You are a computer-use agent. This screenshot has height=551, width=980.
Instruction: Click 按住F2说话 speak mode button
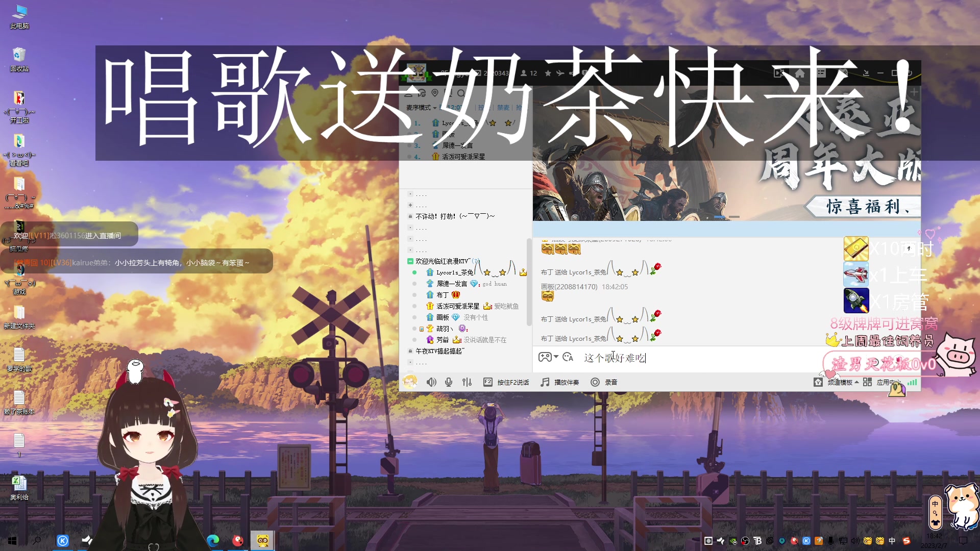tap(513, 382)
